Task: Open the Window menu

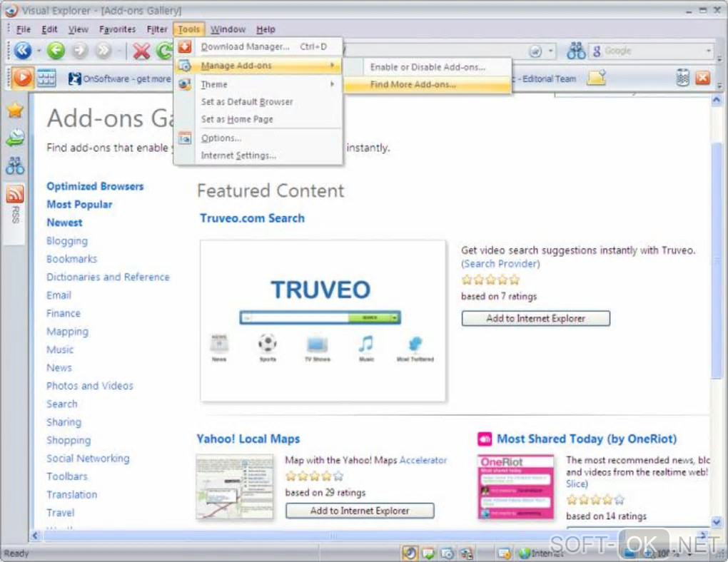Action: (228, 29)
